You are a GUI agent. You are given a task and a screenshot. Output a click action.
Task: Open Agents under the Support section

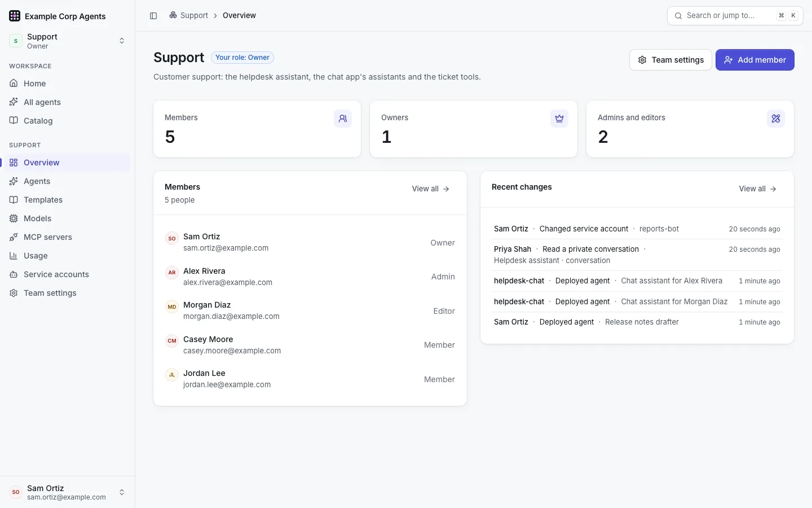pyautogui.click(x=68, y=181)
